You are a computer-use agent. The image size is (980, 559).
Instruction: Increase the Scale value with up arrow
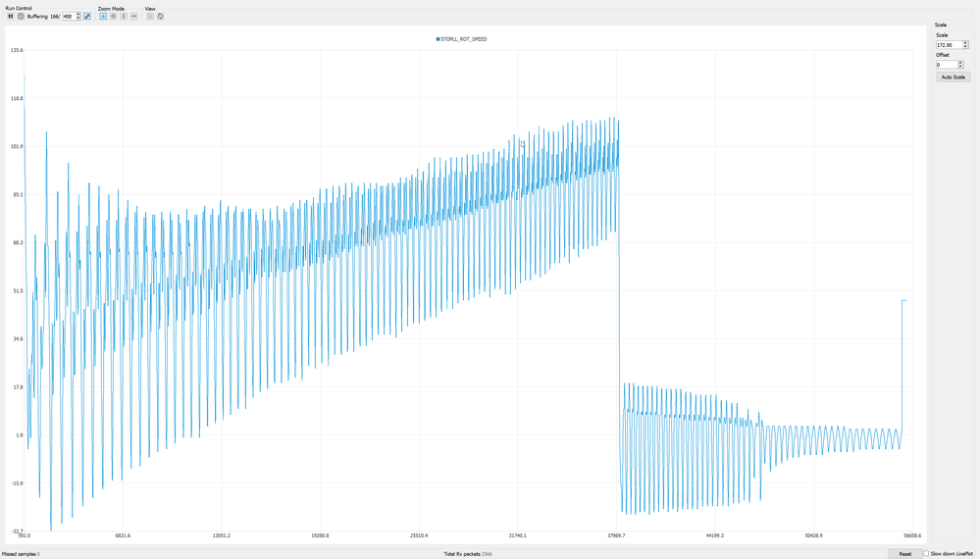click(965, 42)
